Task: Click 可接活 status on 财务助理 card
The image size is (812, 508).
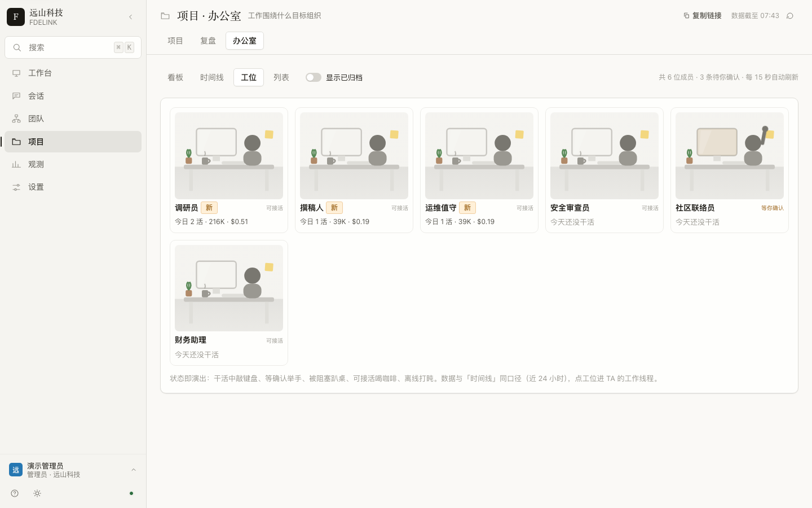Action: pyautogui.click(x=275, y=341)
